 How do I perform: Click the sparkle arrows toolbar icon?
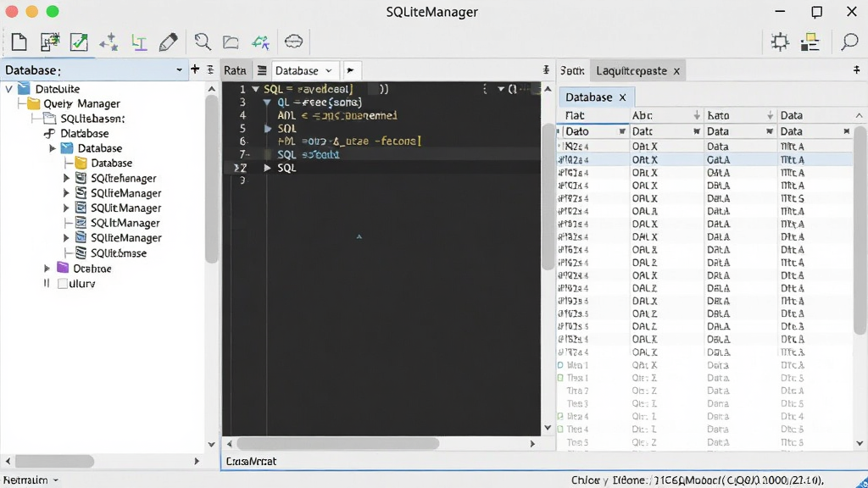click(x=108, y=42)
